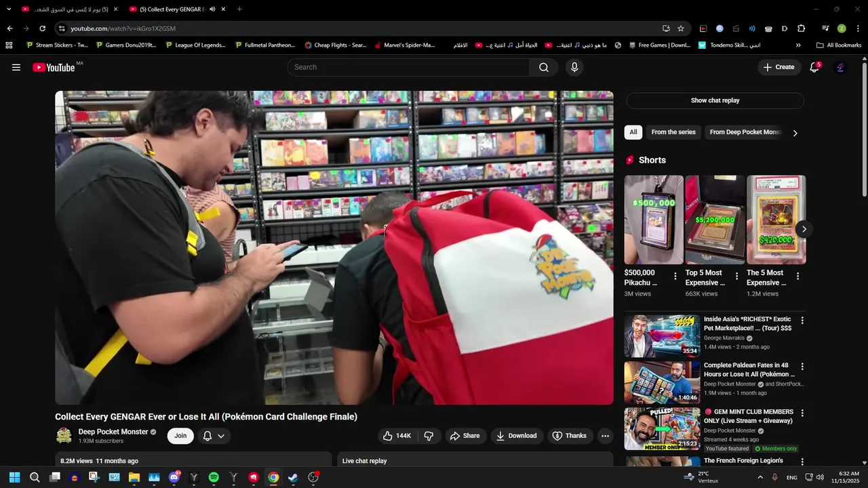Show next Shorts with arrow
Image resolution: width=868 pixels, height=488 pixels.
tap(804, 229)
